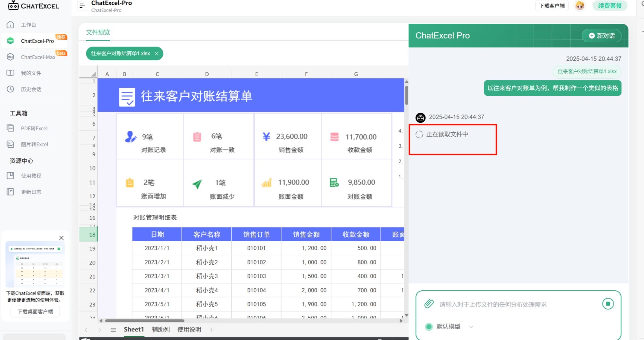Collapse the sidebar with the menu toggle icon
This screenshot has height=340, width=644.
82,6
